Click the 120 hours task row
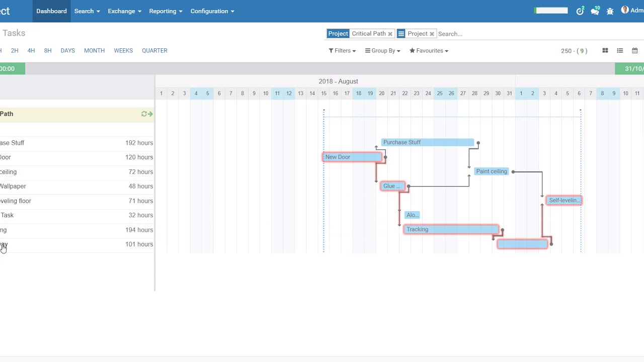This screenshot has width=644, height=362. tap(76, 157)
